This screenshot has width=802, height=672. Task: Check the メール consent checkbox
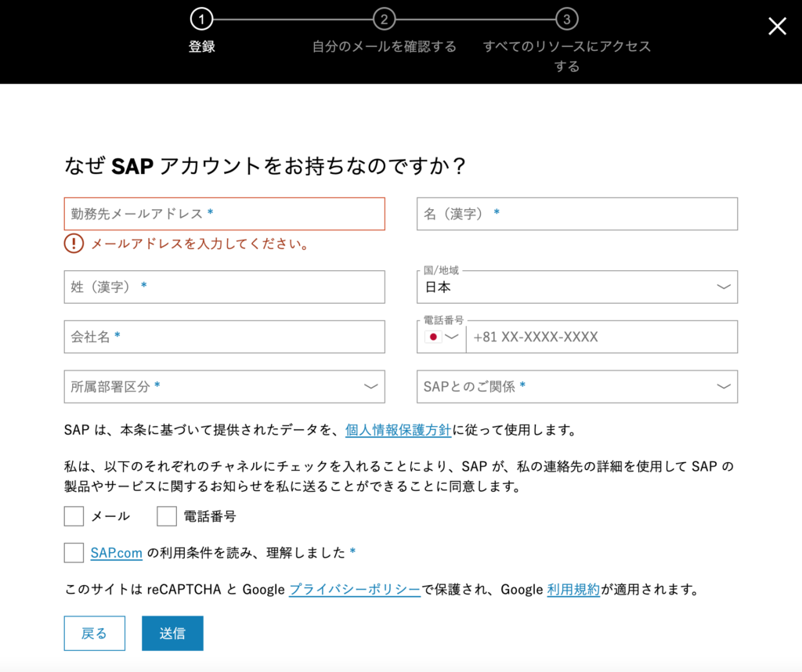coord(74,516)
